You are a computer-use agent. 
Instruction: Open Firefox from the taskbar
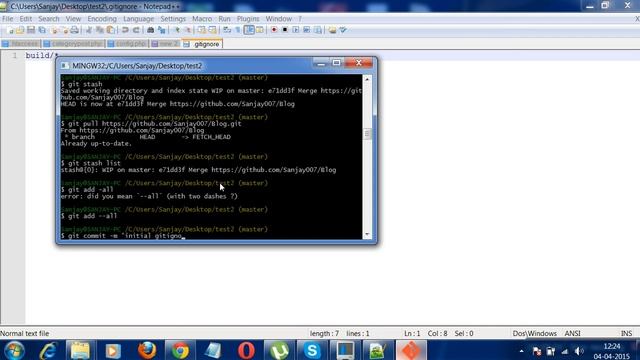click(x=147, y=350)
